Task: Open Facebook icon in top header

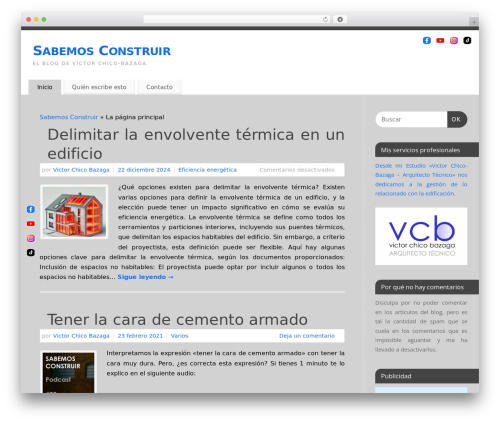Action: point(427,40)
